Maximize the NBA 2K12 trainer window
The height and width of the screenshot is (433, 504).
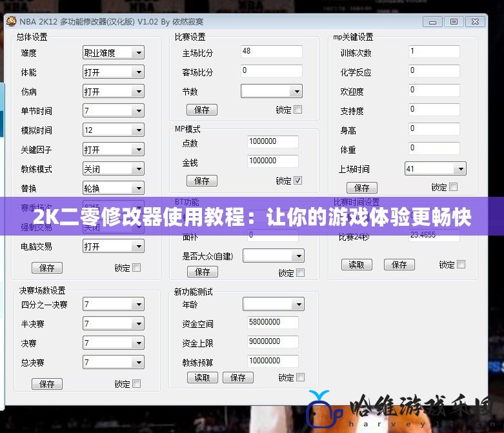[454, 22]
